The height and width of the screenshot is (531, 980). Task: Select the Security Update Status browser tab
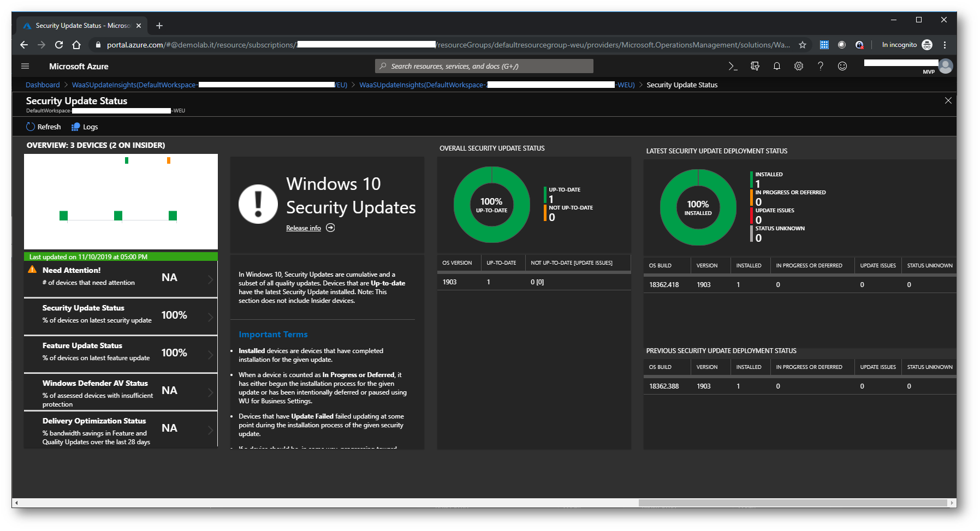[x=82, y=26]
